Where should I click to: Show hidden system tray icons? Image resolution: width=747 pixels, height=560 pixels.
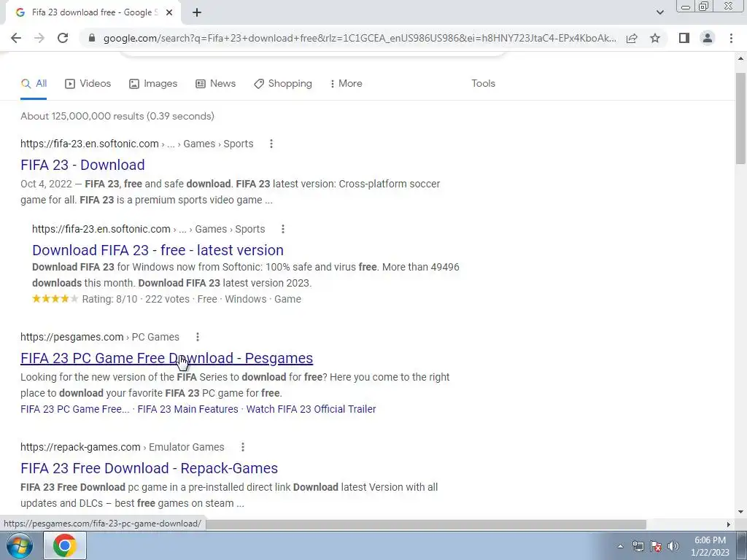point(620,546)
